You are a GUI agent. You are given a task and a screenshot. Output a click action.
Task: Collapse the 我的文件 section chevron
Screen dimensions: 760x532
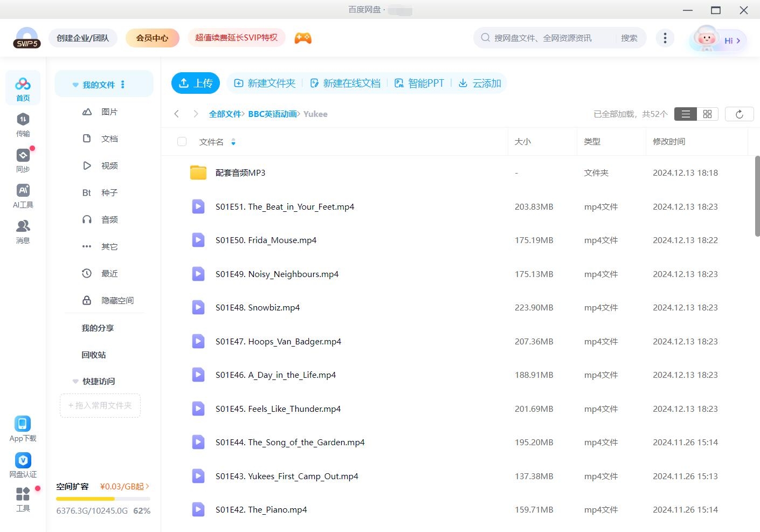[x=75, y=84]
